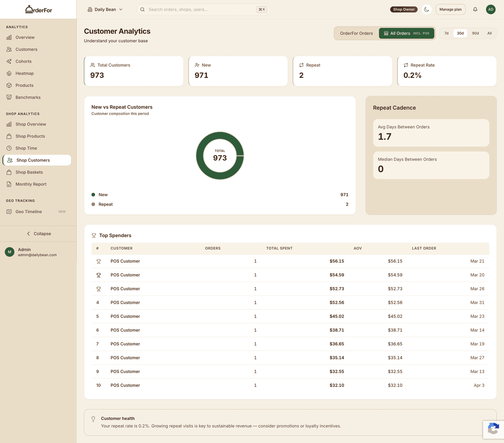
Task: Navigate to Benchmarks
Action: click(37, 97)
